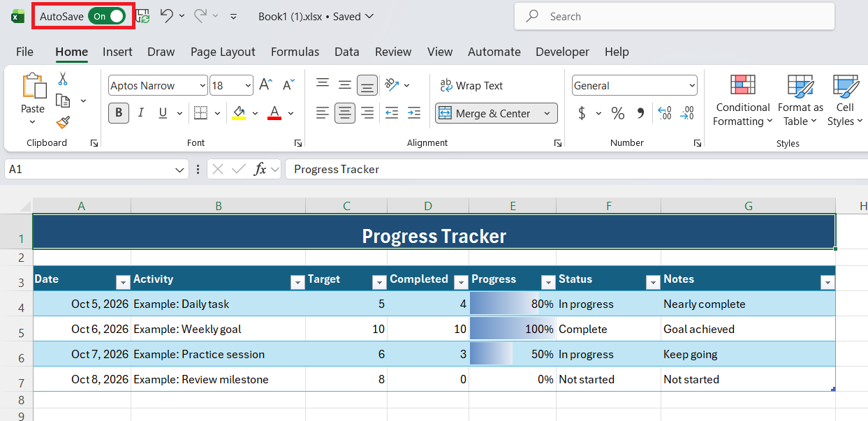Click the Orientation text-angle icon
This screenshot has width=868, height=421.
point(392,84)
